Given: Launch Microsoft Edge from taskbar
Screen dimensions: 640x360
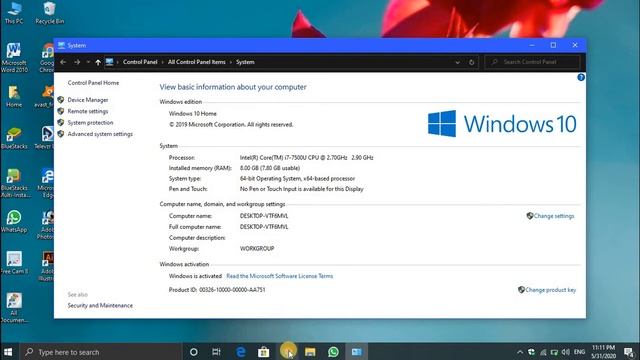Looking at the screenshot, I should click(x=241, y=352).
